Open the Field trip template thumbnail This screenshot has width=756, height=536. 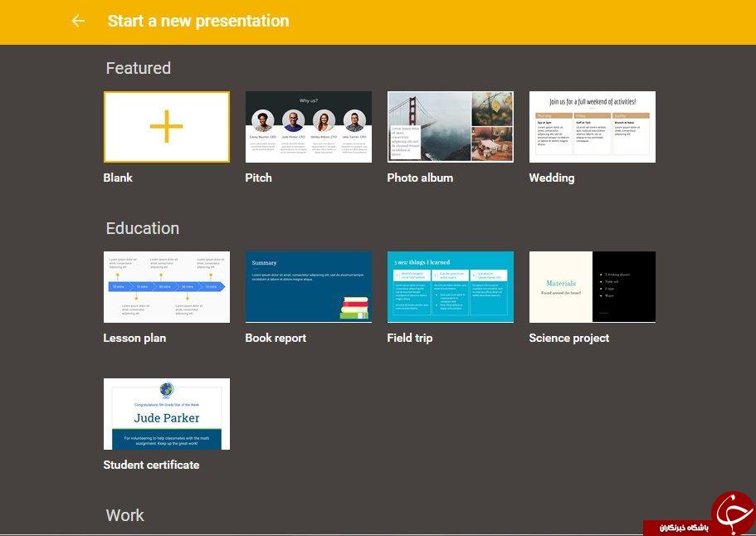(x=451, y=287)
